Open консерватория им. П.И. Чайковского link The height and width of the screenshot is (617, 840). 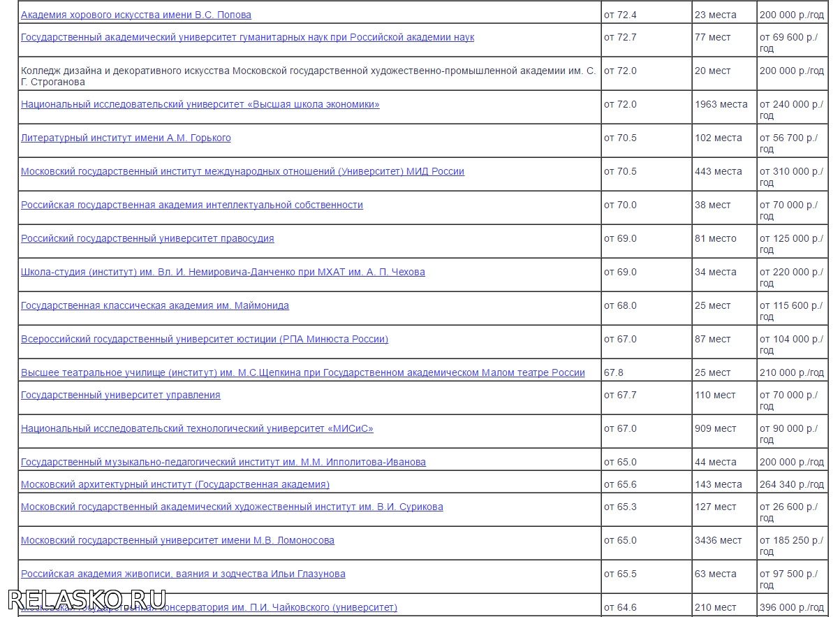click(x=209, y=607)
